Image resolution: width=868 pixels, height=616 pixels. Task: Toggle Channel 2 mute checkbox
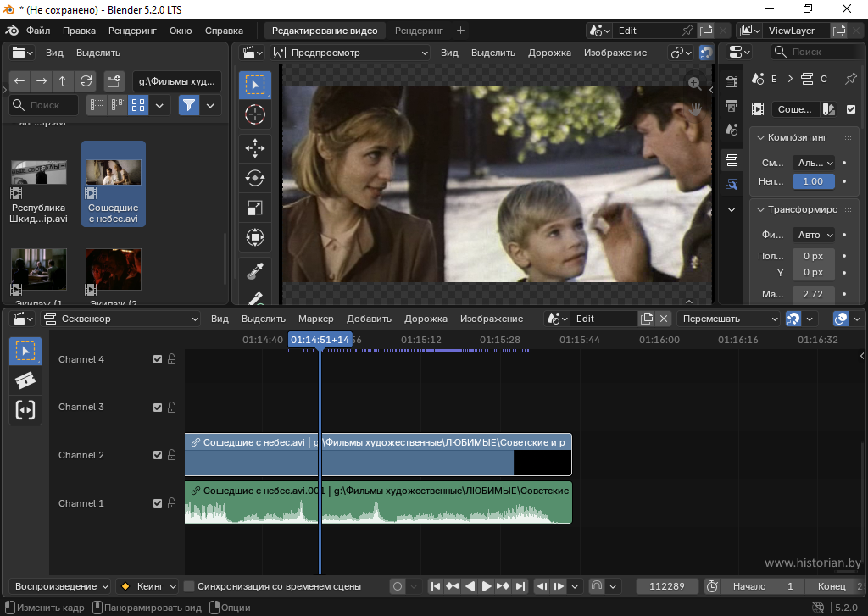coord(158,455)
